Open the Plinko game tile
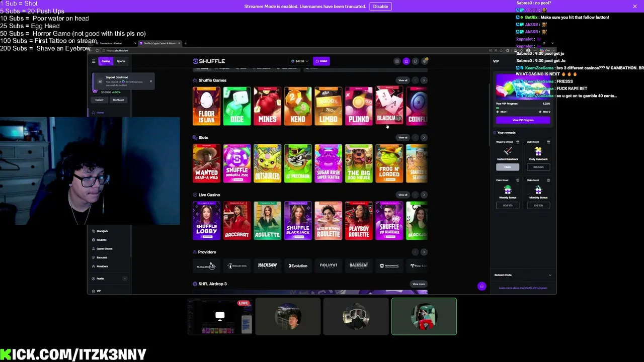This screenshot has width=644, height=362. (359, 106)
